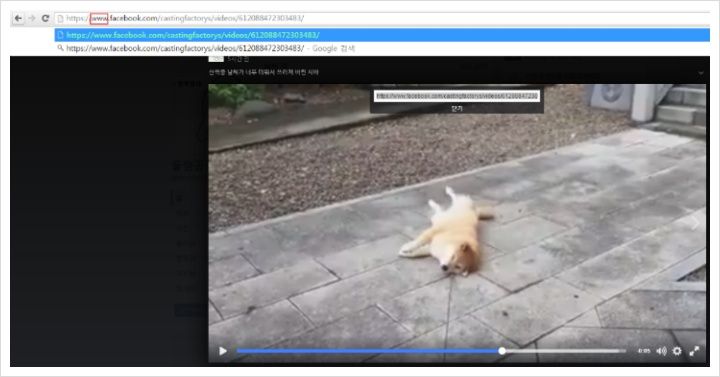Choose the Google search suggestion row
This screenshot has height=377, width=720.
click(382, 48)
